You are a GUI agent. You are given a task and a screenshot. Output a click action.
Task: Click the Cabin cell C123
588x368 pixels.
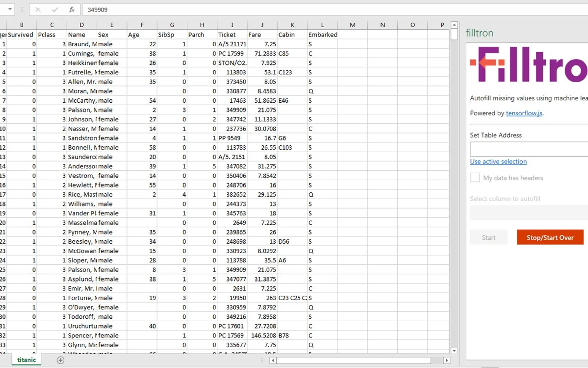click(x=293, y=72)
